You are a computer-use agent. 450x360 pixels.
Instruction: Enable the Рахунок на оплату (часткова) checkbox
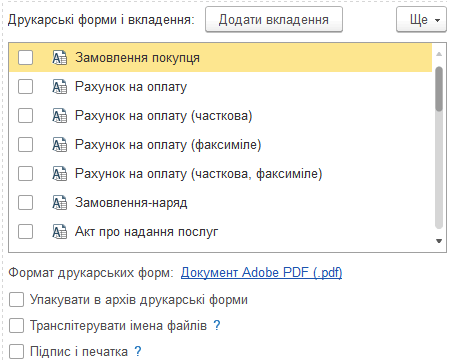tap(25, 116)
